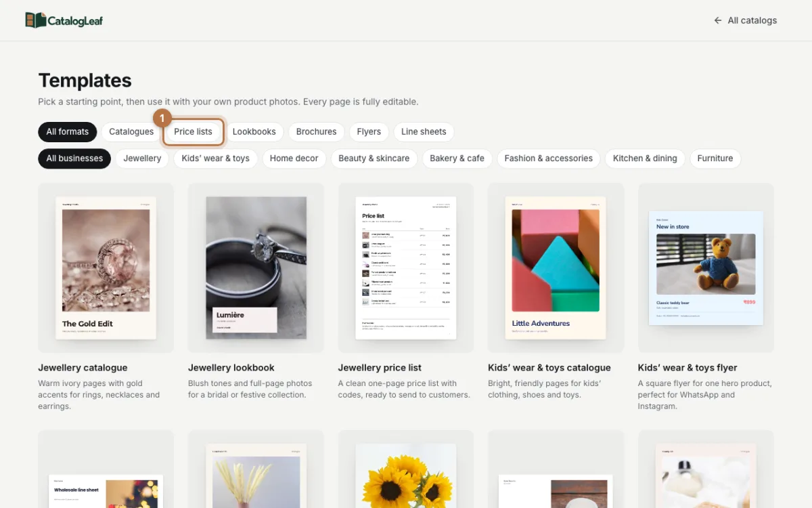The width and height of the screenshot is (812, 508).
Task: Choose the Price lists filter chip
Action: (193, 131)
